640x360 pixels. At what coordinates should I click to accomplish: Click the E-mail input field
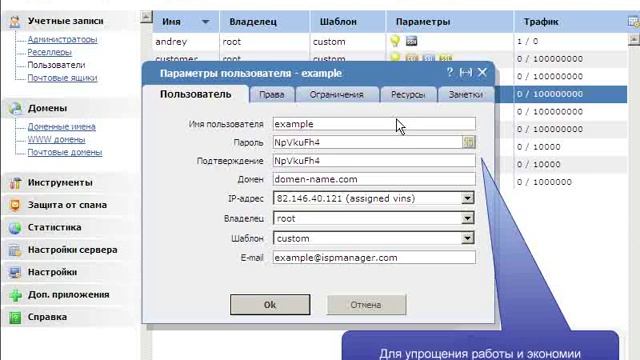tap(374, 258)
